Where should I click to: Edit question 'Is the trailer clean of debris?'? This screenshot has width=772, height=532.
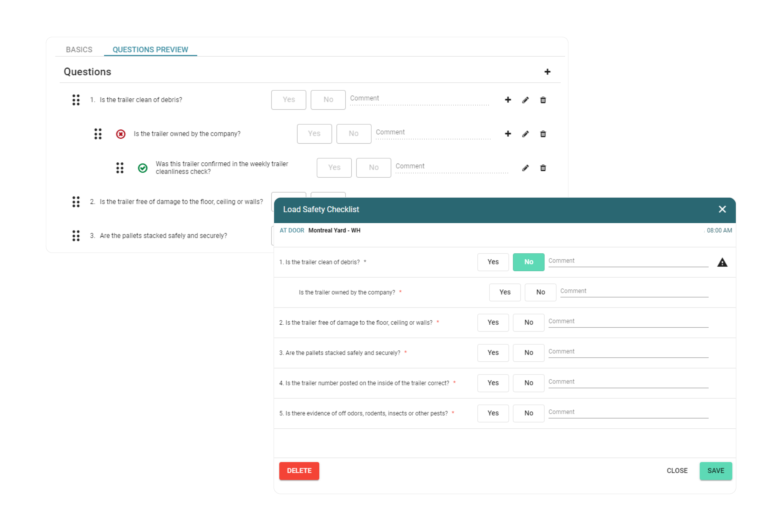(x=526, y=100)
